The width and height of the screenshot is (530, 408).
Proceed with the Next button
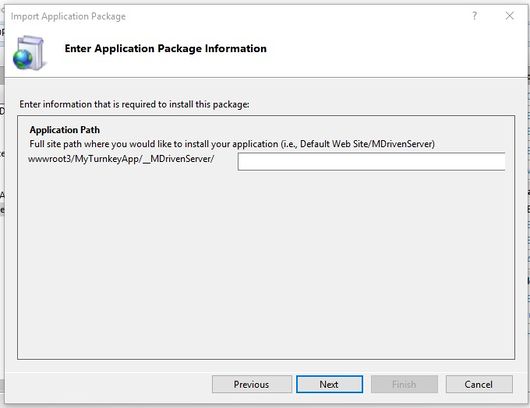(x=330, y=384)
